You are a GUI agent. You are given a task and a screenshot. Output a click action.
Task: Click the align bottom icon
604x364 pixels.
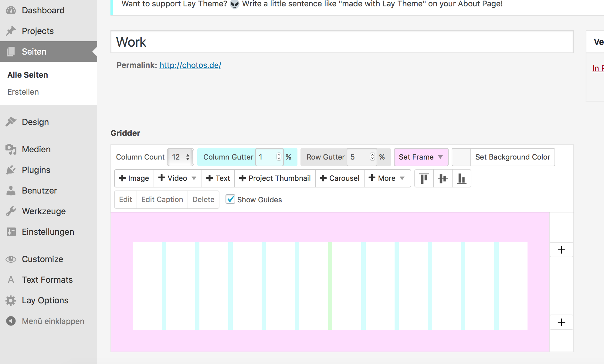(x=461, y=178)
